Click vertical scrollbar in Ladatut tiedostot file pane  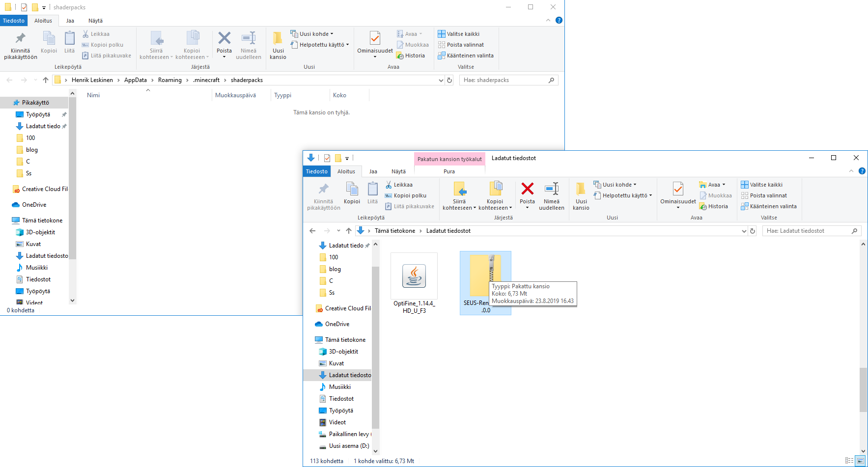864,390
